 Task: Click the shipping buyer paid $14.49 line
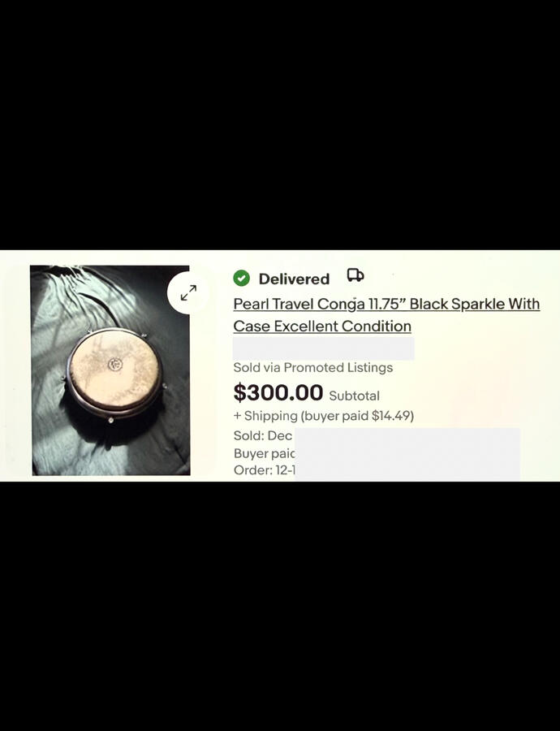(323, 416)
